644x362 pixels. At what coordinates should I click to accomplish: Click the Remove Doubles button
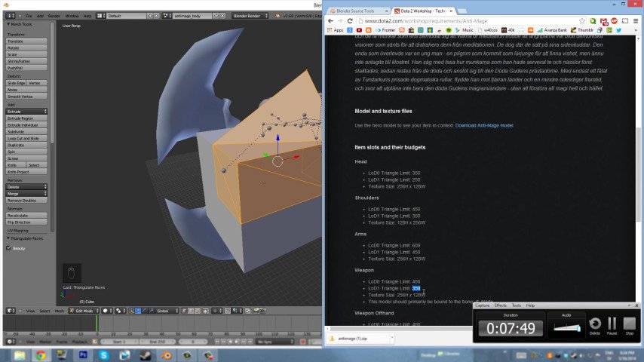(26, 201)
